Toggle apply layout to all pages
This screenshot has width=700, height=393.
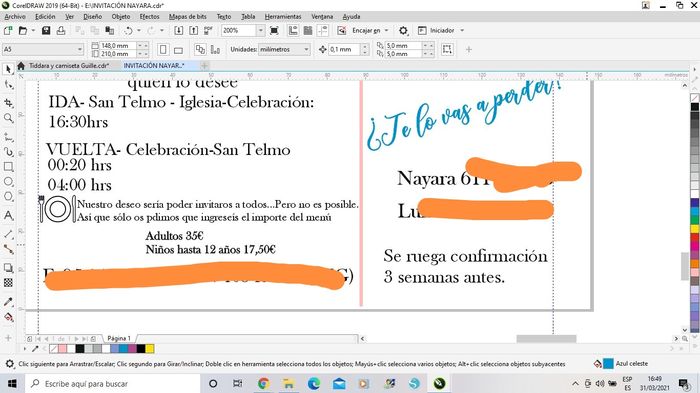tap(200, 49)
